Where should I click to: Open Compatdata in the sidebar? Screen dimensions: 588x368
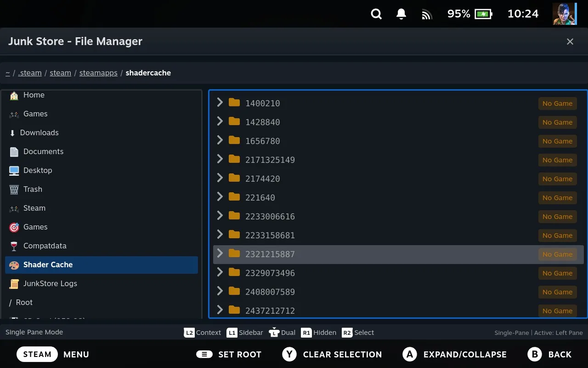[x=102, y=246]
